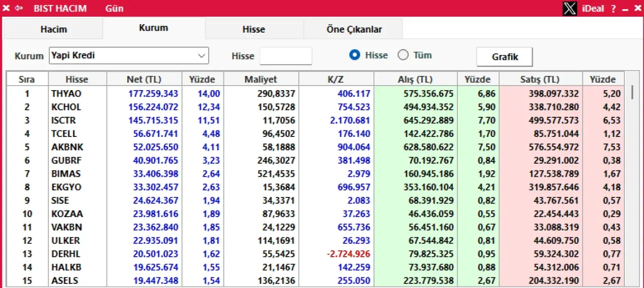644x288 pixels.
Task: Sort by Maliyet column header
Action: (x=261, y=79)
